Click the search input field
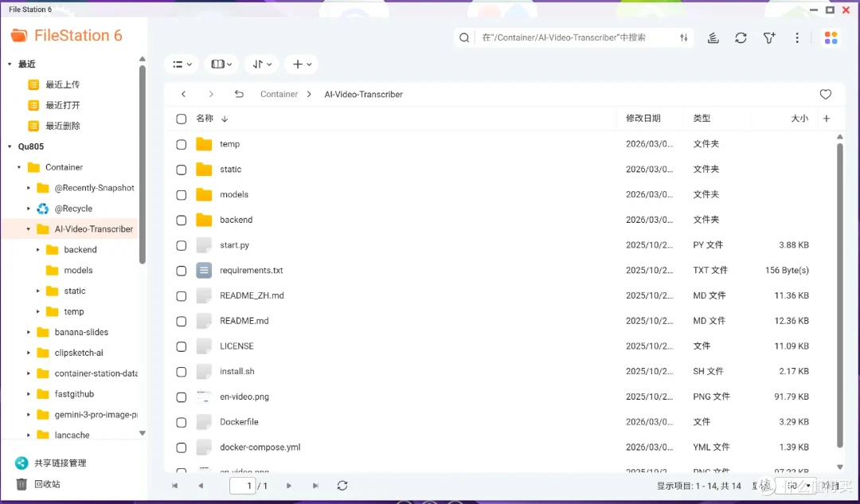This screenshot has width=860, height=504. coord(576,38)
